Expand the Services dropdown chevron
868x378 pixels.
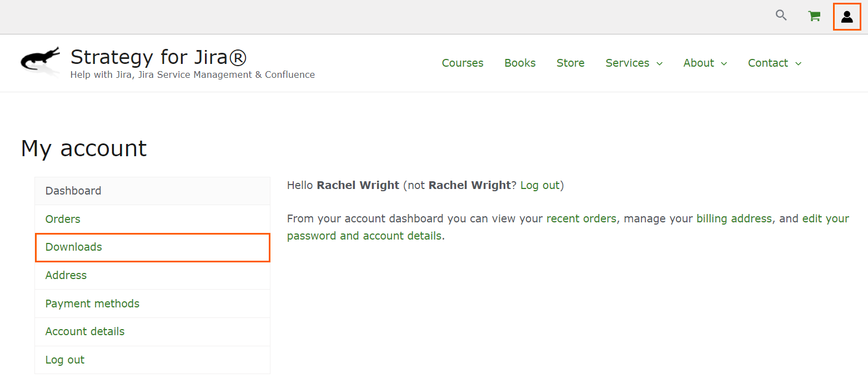coord(660,63)
